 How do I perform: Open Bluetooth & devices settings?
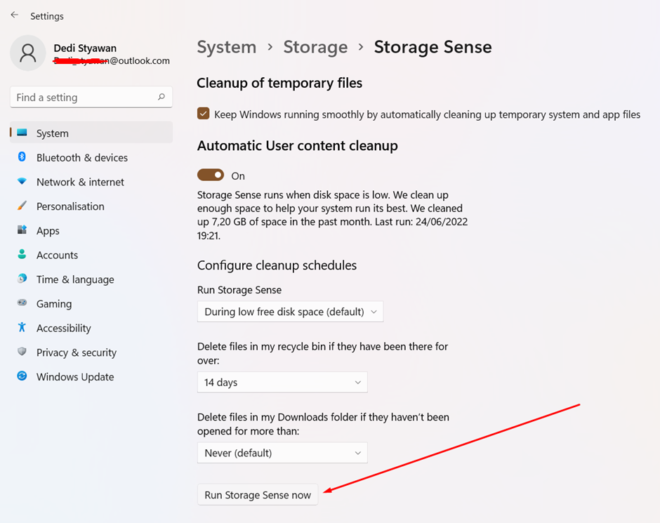click(91, 157)
